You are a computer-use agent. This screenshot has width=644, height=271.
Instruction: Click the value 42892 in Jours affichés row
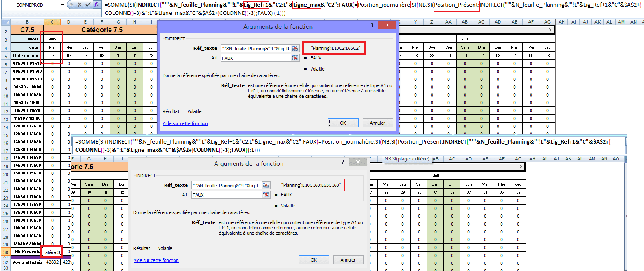[x=52, y=262]
